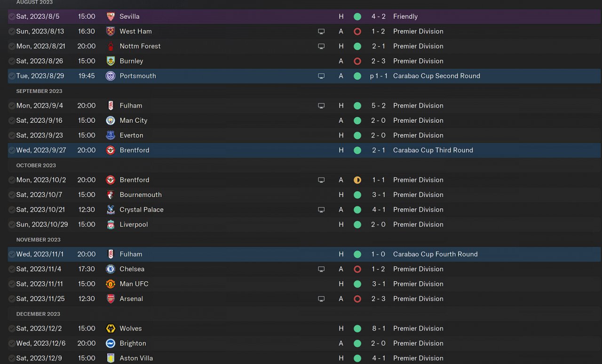Screen dimensions: 602x364
Task: Click the Premier Division link for Everton match
Action: click(x=418, y=135)
